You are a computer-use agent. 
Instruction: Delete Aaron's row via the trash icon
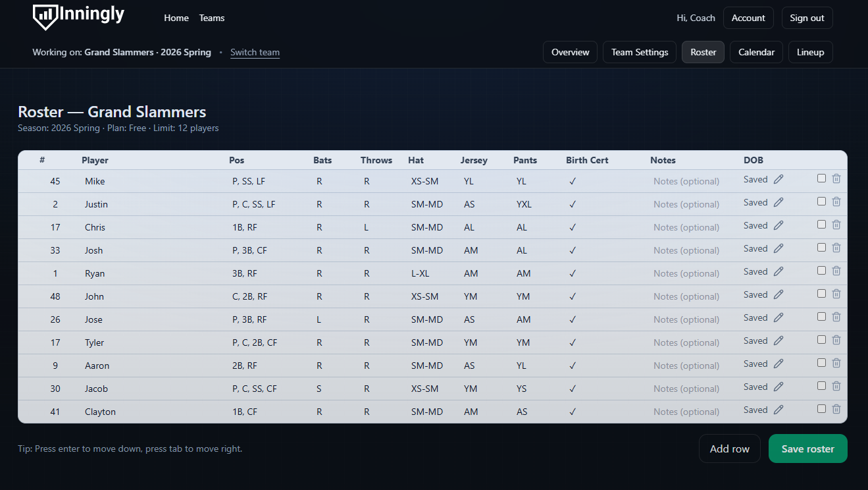pos(836,363)
